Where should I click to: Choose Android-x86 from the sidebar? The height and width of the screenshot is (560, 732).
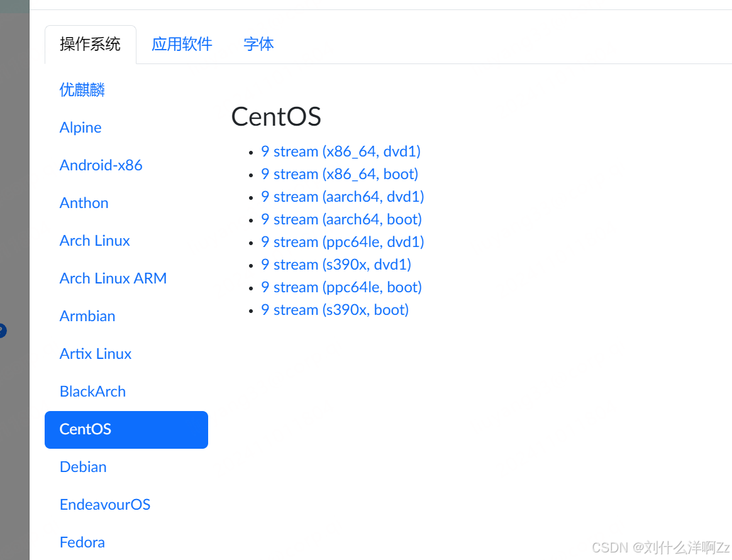click(101, 165)
